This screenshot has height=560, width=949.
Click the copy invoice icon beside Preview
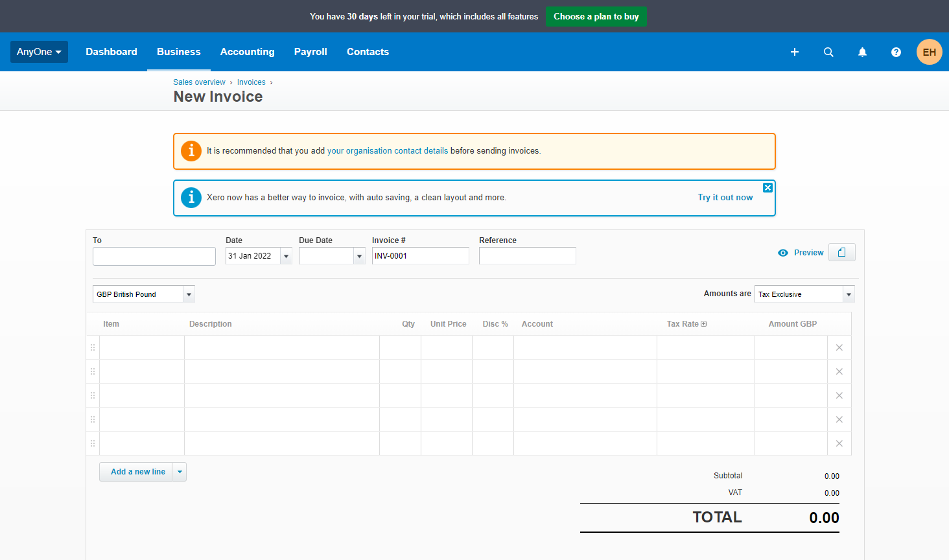[841, 252]
